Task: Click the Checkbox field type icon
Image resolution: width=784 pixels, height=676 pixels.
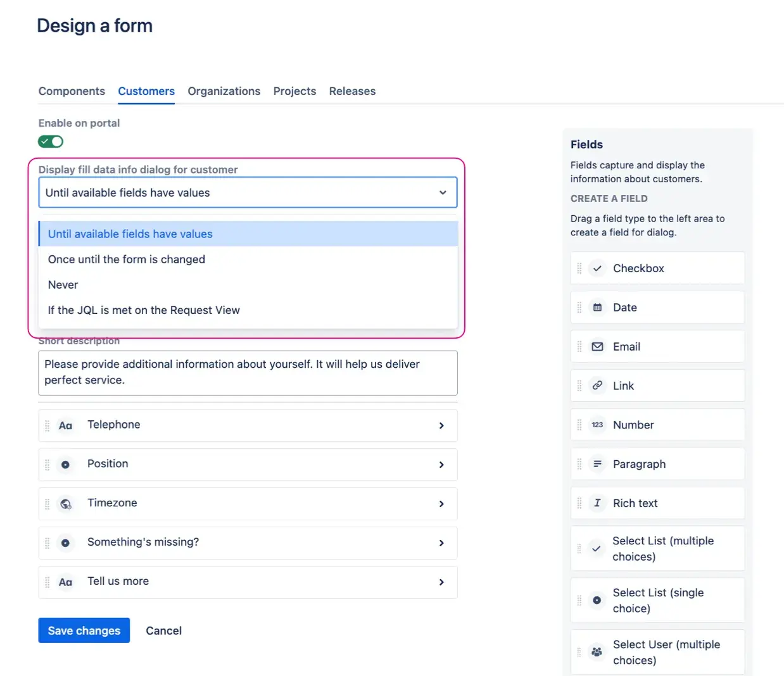Action: coord(597,268)
